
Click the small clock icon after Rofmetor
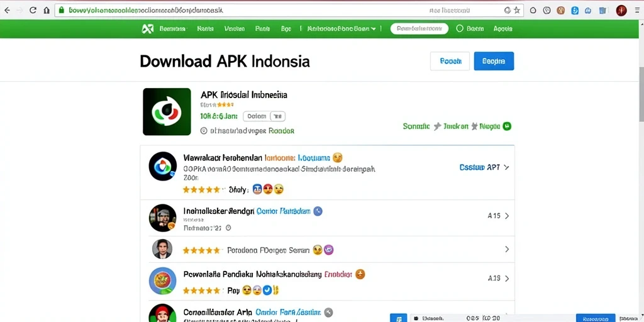228,227
